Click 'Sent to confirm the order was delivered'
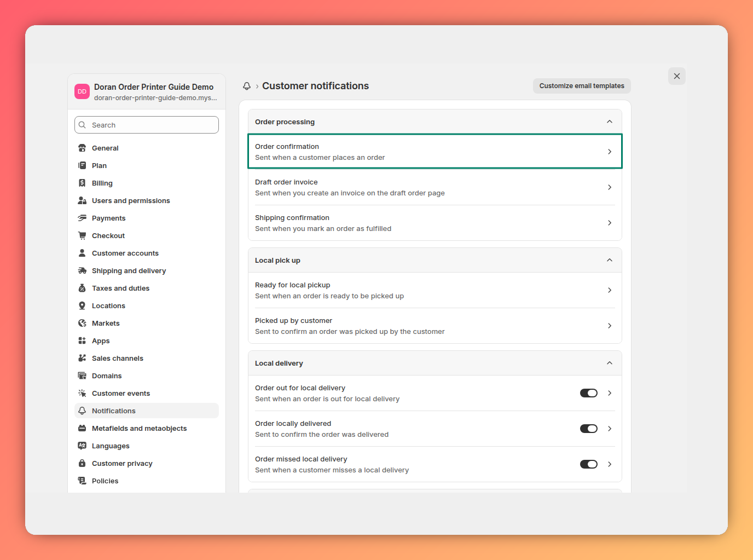This screenshot has height=560, width=753. [322, 435]
